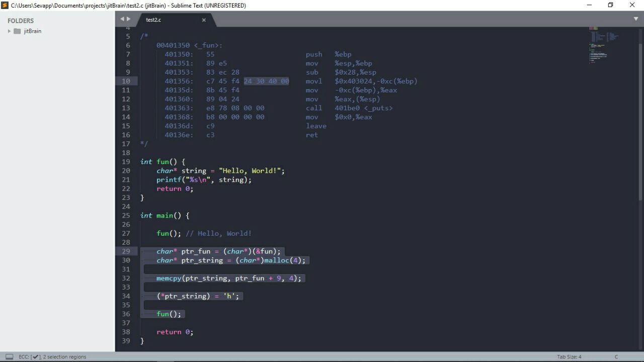Image resolution: width=644 pixels, height=362 pixels.
Task: Toggle the side bar status icon
Action: pyautogui.click(x=9, y=357)
